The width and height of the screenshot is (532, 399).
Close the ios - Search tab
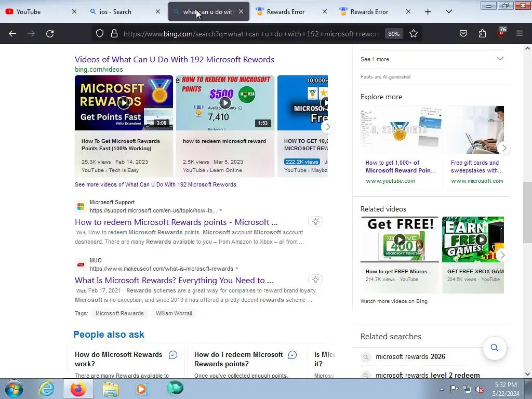coord(158,12)
